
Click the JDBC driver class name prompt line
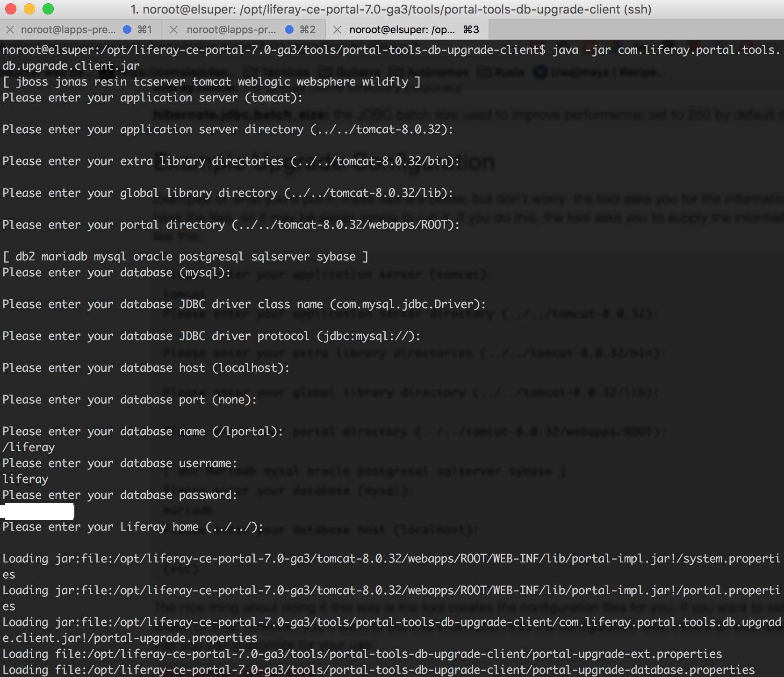click(x=244, y=304)
